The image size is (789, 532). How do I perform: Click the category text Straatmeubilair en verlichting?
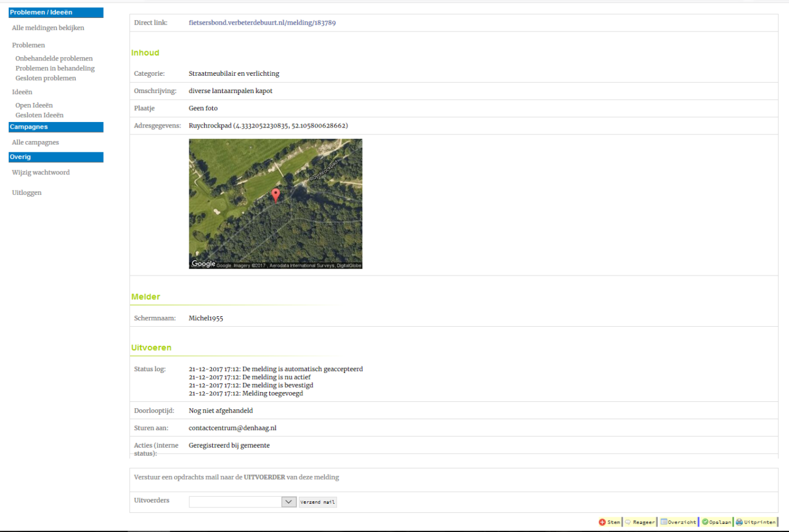(x=234, y=73)
